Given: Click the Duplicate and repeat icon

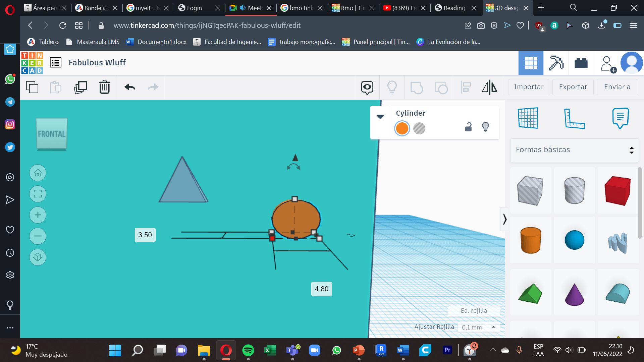Looking at the screenshot, I should [x=80, y=87].
